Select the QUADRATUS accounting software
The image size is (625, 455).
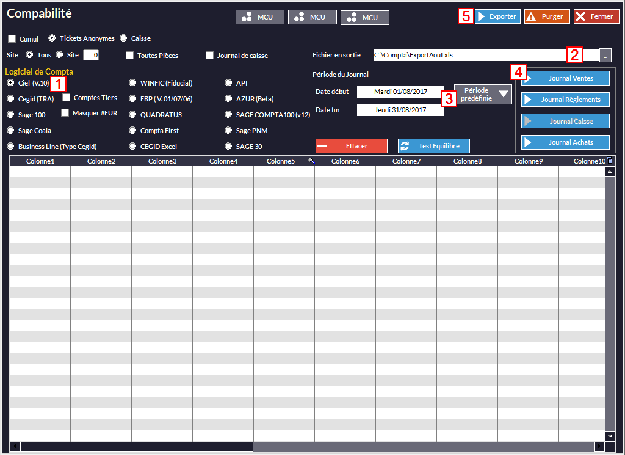(x=134, y=114)
